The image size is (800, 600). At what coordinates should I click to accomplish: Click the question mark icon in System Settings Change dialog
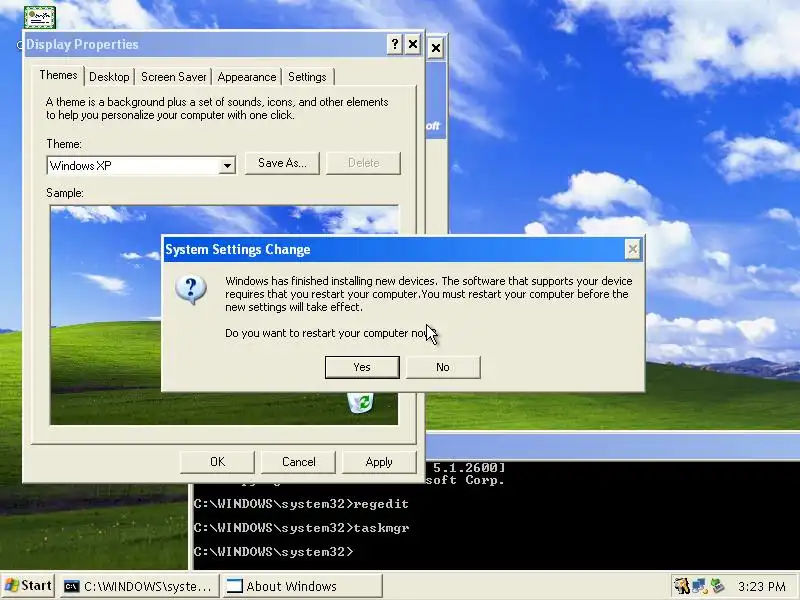point(191,290)
